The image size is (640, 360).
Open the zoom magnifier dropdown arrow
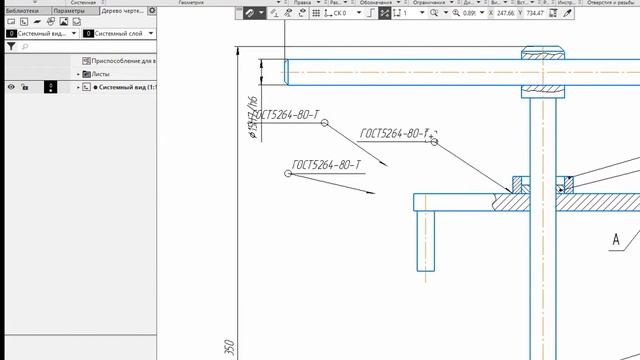445,13
